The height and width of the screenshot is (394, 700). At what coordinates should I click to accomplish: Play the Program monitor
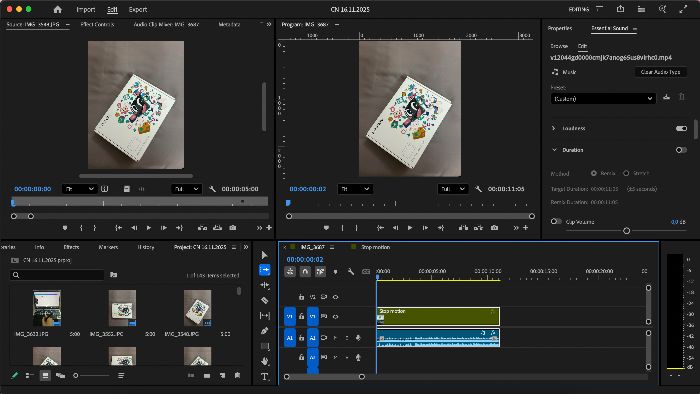pos(410,228)
